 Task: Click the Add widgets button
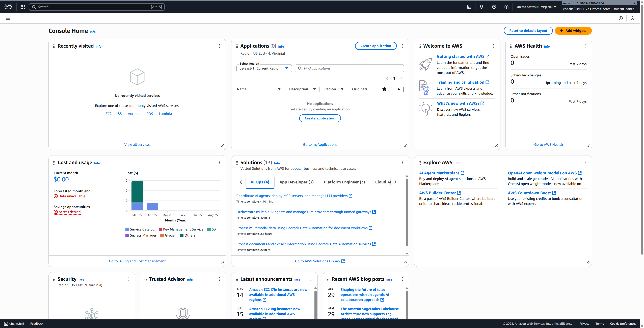[x=573, y=31]
